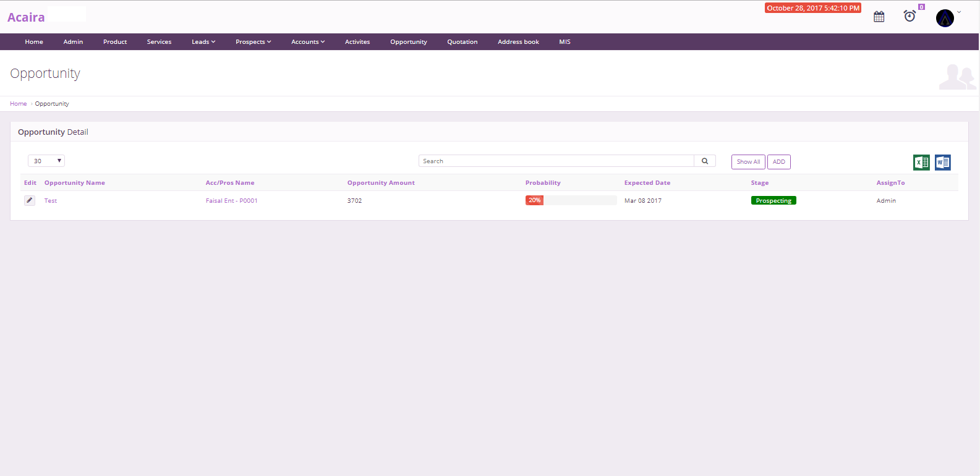Screen dimensions: 980x476
Task: Click the 20% probability progress bar
Action: (x=571, y=200)
